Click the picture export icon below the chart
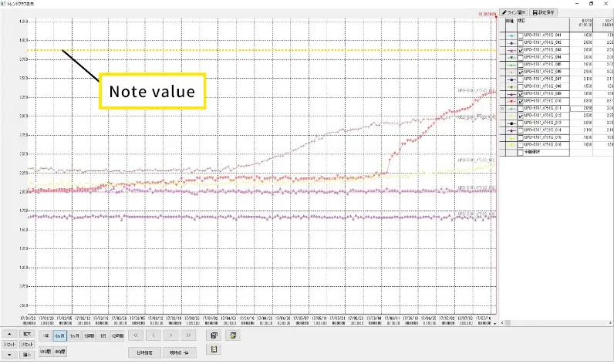This screenshot has height=364, width=614. click(231, 335)
